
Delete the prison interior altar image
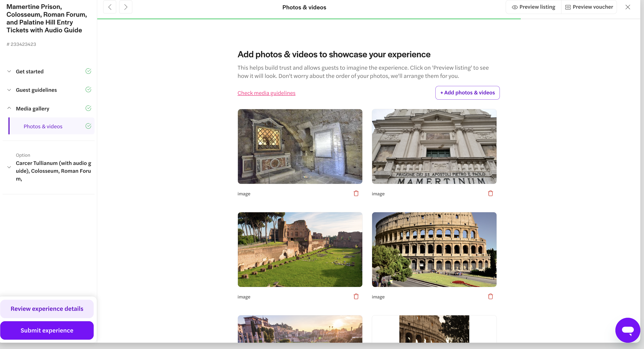[356, 193]
